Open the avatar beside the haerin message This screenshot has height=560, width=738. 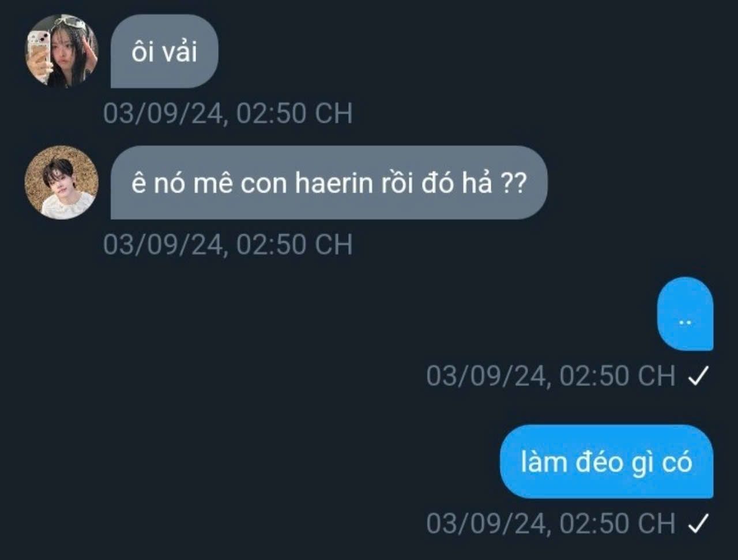(x=62, y=182)
